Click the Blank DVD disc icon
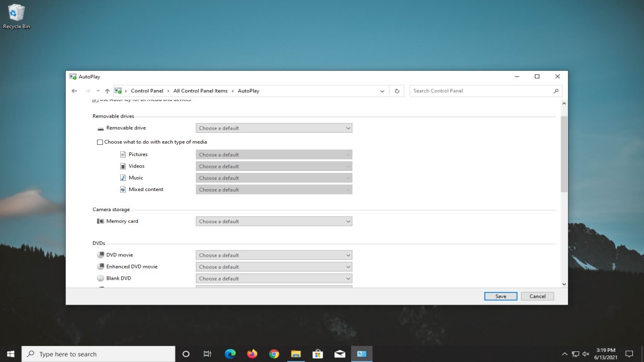The width and height of the screenshot is (644, 362). [101, 278]
